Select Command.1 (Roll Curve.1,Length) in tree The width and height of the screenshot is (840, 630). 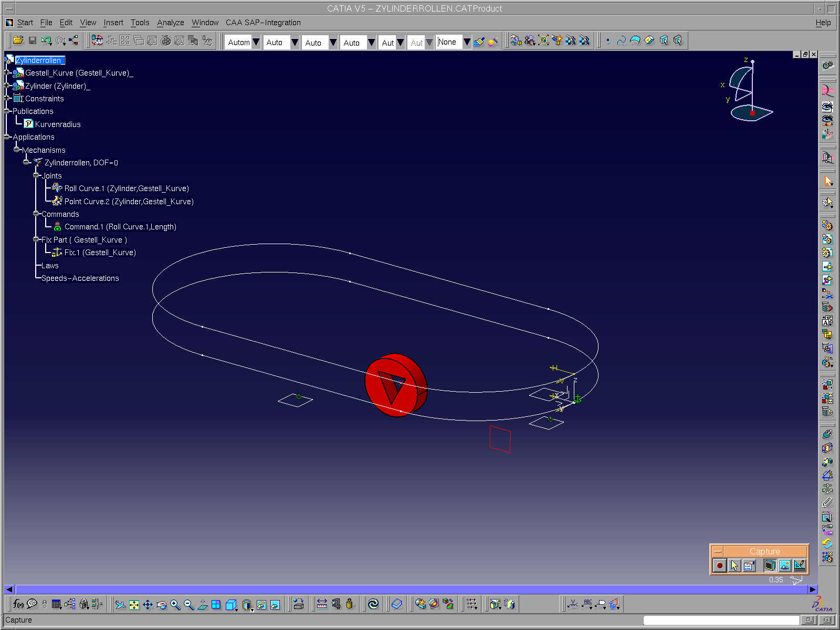120,227
